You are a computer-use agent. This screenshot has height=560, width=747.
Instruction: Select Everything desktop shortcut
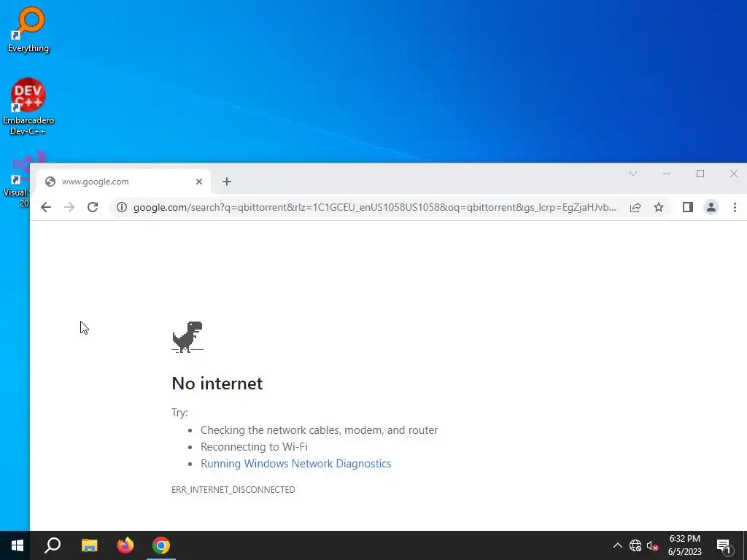28,29
